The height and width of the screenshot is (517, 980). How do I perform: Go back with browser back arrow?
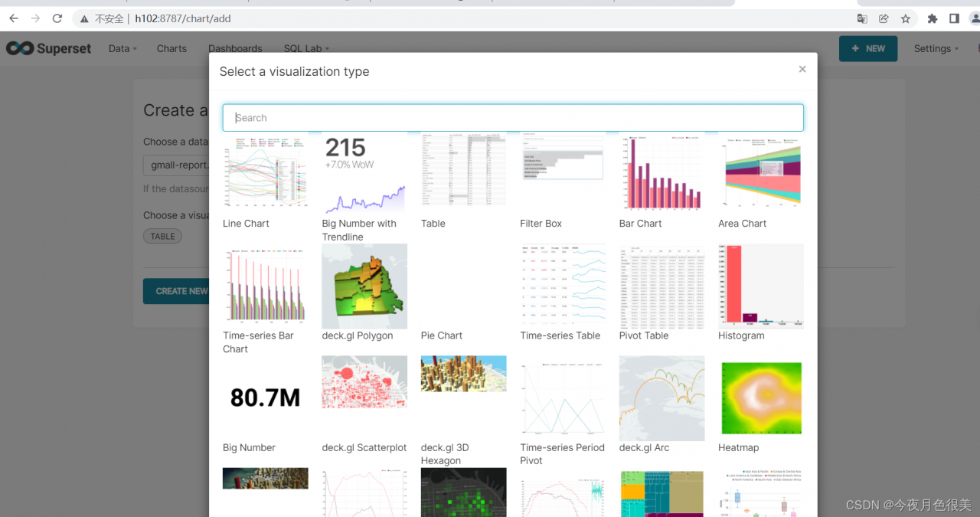[14, 18]
